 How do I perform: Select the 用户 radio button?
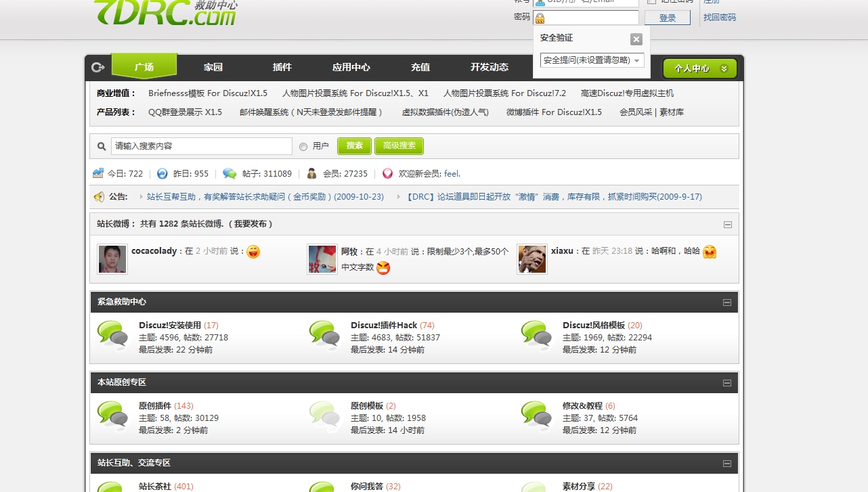(303, 147)
